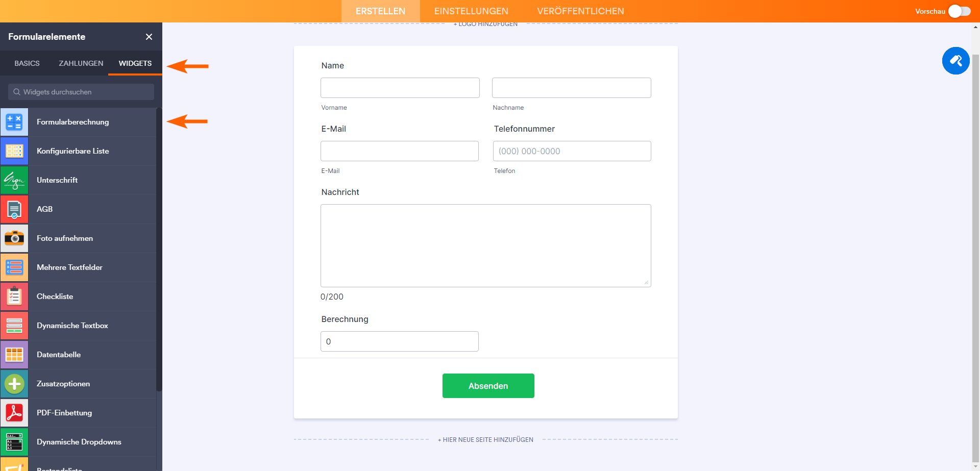Click into the Vorname input field
Viewport: 980px width, 471px height.
click(x=400, y=88)
